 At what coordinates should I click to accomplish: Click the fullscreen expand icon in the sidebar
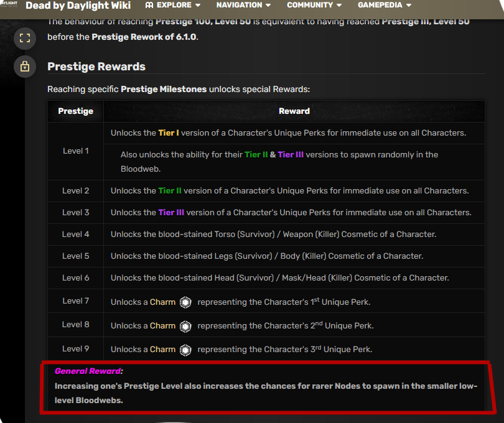25,38
